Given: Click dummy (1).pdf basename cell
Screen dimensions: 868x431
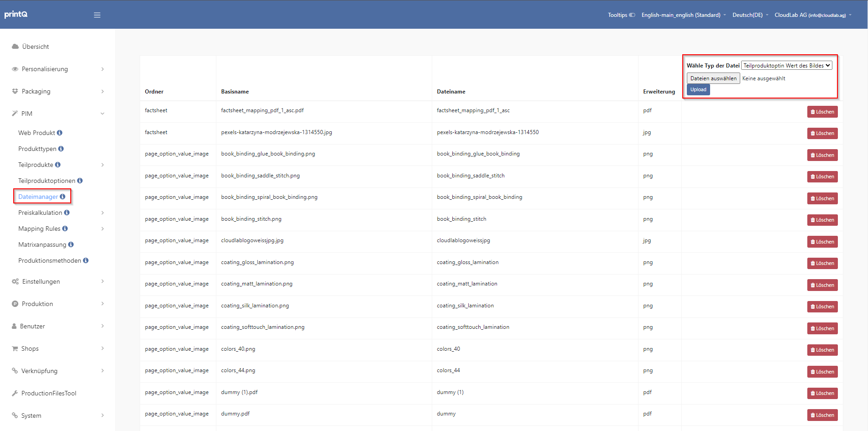Looking at the screenshot, I should pos(240,392).
